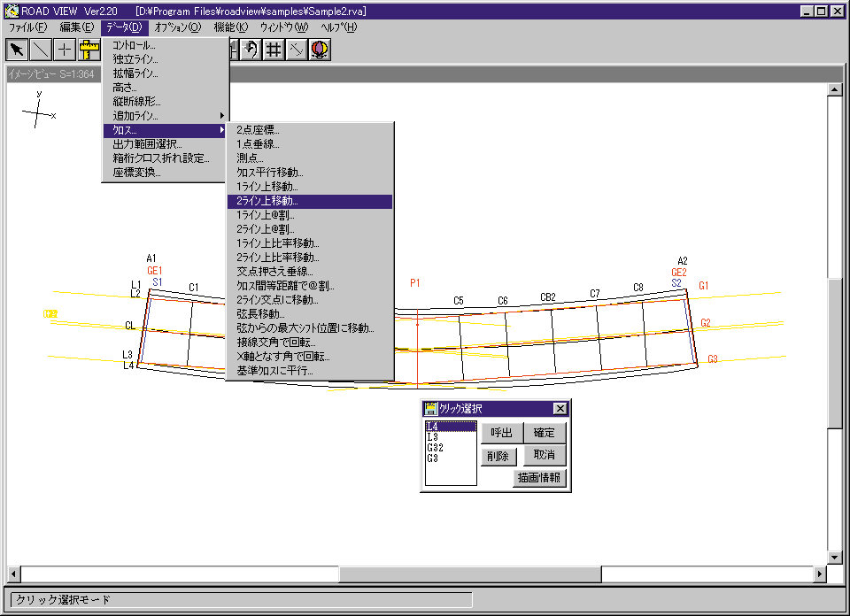Select 2点座標... in the submenu
The height and width of the screenshot is (616, 850).
[310, 130]
